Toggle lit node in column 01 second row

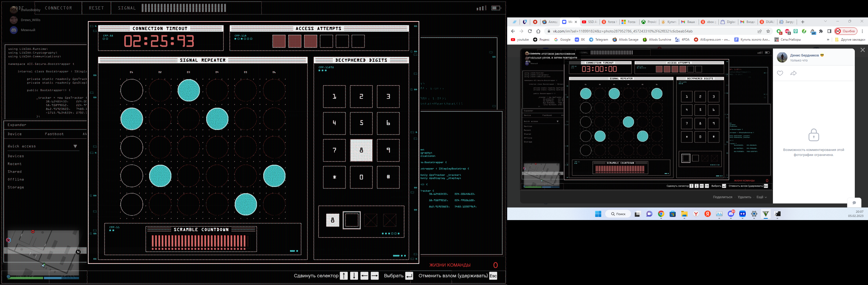click(x=131, y=119)
